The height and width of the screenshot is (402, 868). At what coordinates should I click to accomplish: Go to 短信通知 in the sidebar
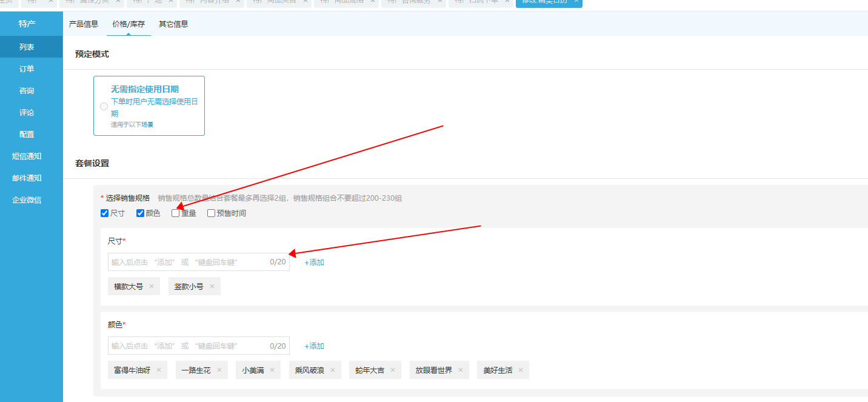coord(27,156)
